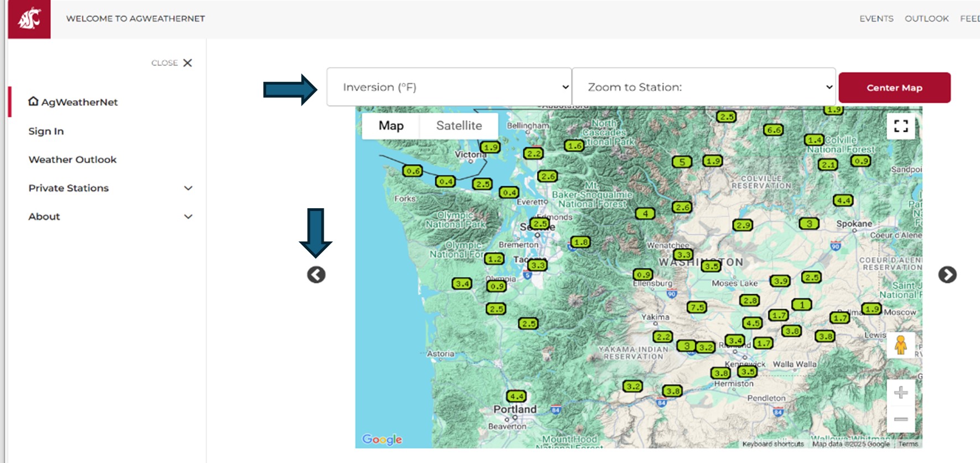Select the 0.9 marker at Ellensburg
This screenshot has height=463, width=980.
click(643, 275)
